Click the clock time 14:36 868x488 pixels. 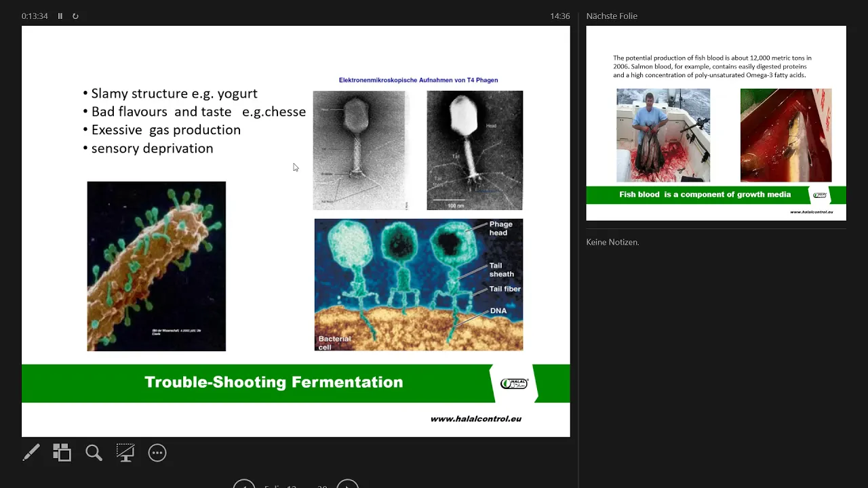click(560, 16)
